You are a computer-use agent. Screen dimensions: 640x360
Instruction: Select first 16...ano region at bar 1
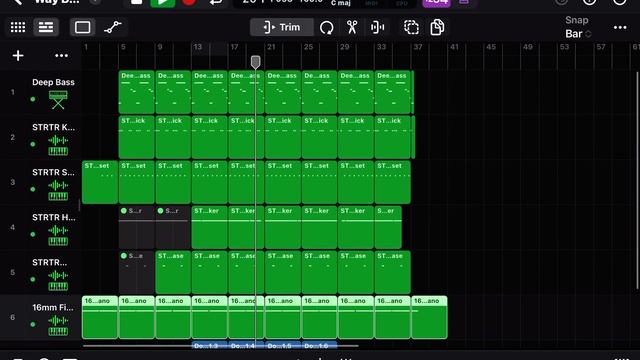100,318
